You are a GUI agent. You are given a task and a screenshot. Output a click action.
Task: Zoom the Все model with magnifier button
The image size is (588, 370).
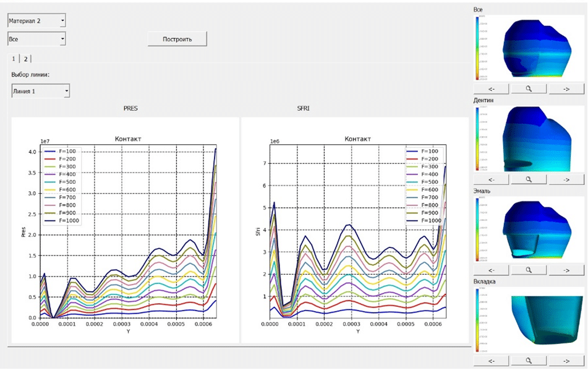[529, 89]
